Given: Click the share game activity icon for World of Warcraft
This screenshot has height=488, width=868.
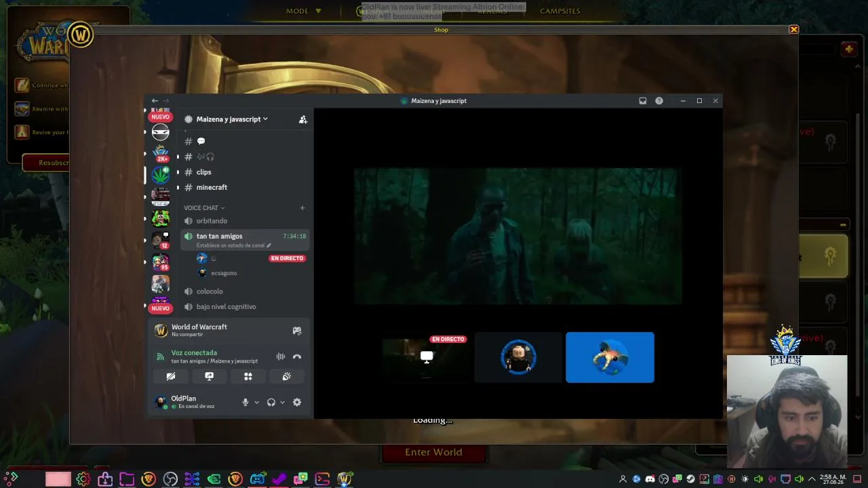Looking at the screenshot, I should coord(297,331).
